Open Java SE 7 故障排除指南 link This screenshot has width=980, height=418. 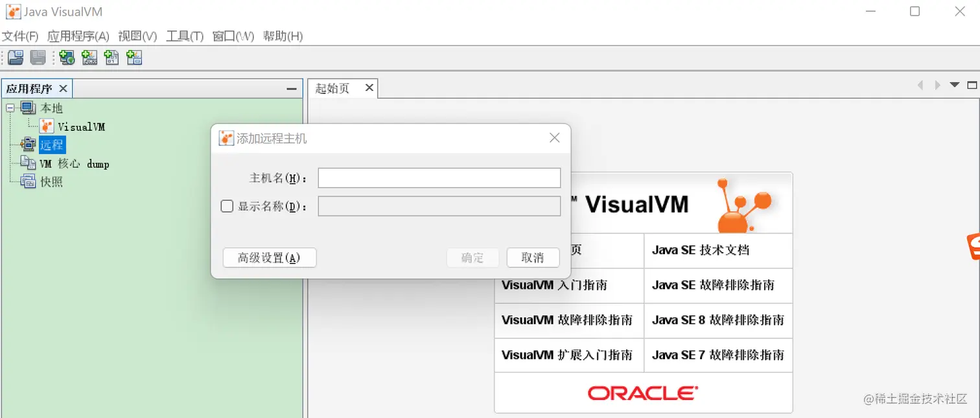point(718,355)
